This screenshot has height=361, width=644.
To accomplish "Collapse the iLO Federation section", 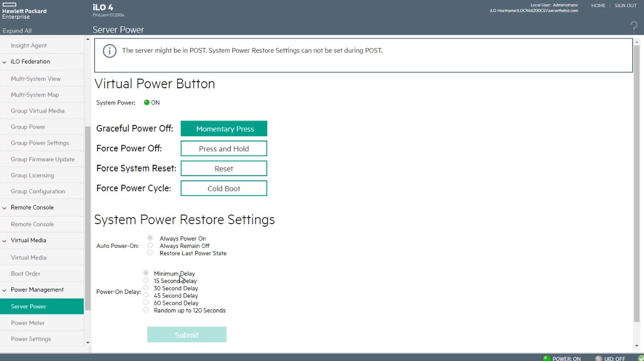I will click(5, 62).
